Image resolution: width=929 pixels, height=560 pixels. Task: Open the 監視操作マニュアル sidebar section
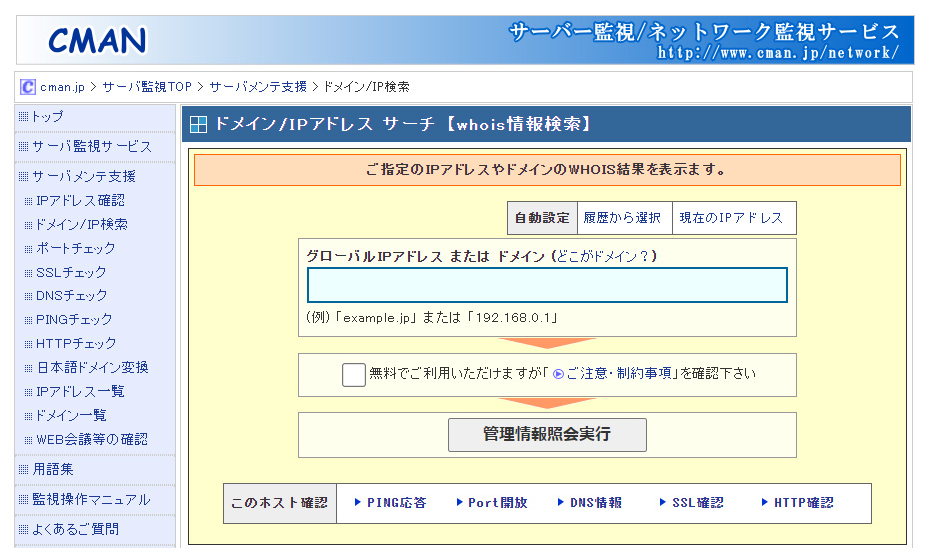coord(91,499)
